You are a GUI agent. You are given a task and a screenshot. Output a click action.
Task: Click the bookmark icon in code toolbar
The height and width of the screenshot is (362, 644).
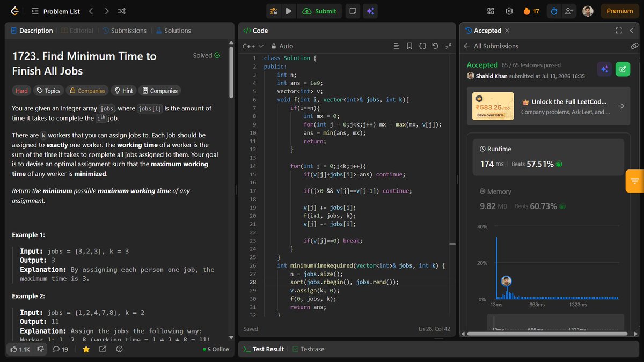[x=409, y=46]
